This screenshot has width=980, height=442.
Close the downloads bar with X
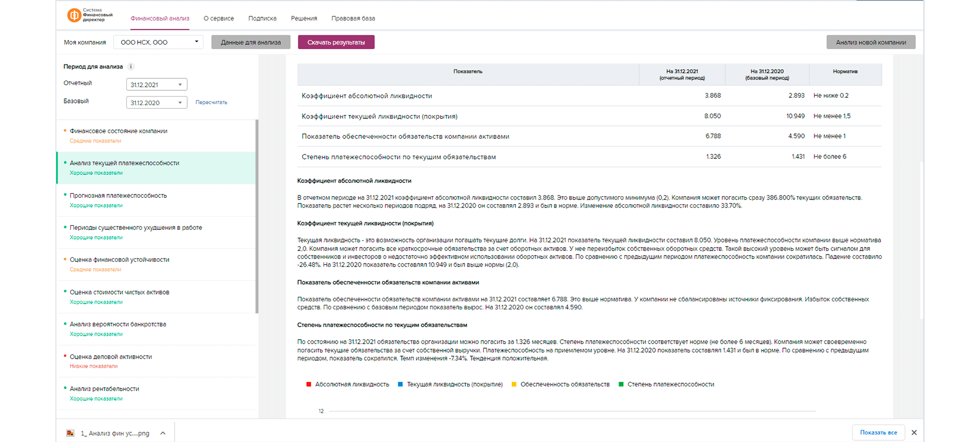point(914,433)
